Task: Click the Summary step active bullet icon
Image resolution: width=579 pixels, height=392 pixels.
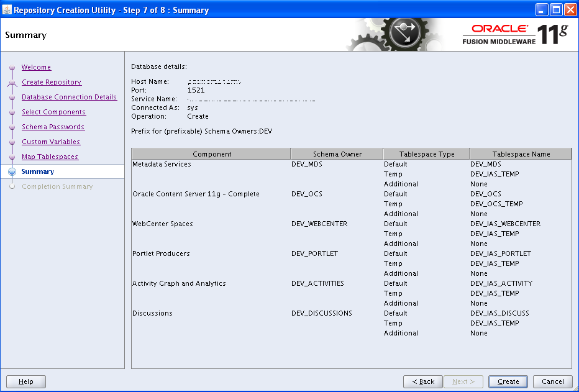Action: [12, 172]
